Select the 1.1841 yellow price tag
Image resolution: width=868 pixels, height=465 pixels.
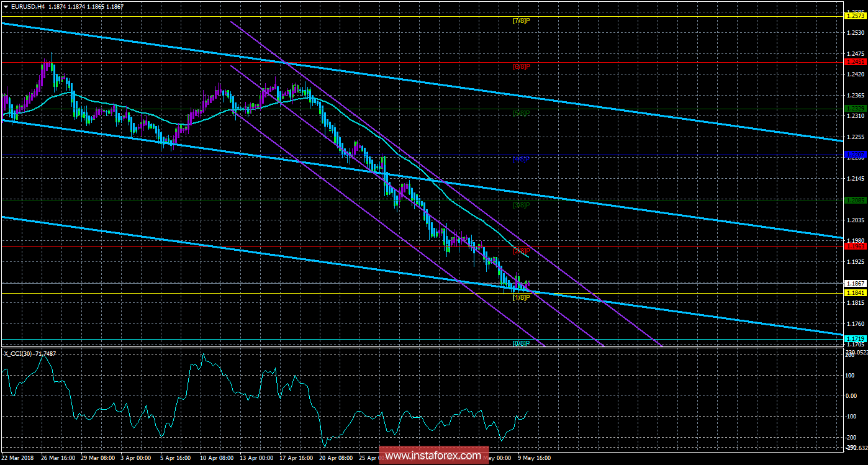click(x=854, y=292)
